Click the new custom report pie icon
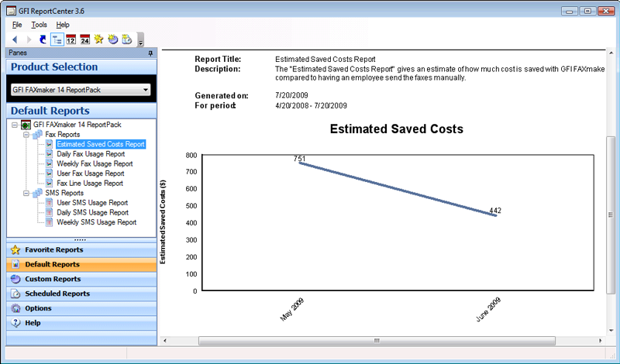The height and width of the screenshot is (364, 620). pyautogui.click(x=113, y=39)
